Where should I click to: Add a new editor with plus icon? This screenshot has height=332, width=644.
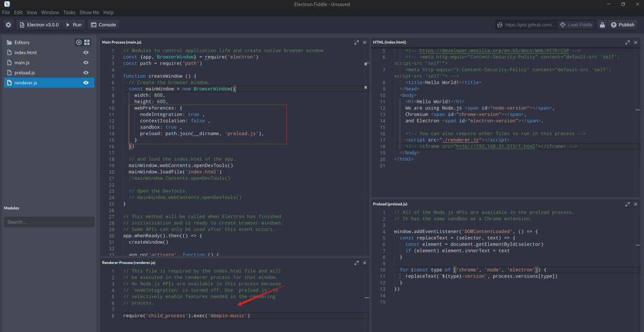pos(79,42)
